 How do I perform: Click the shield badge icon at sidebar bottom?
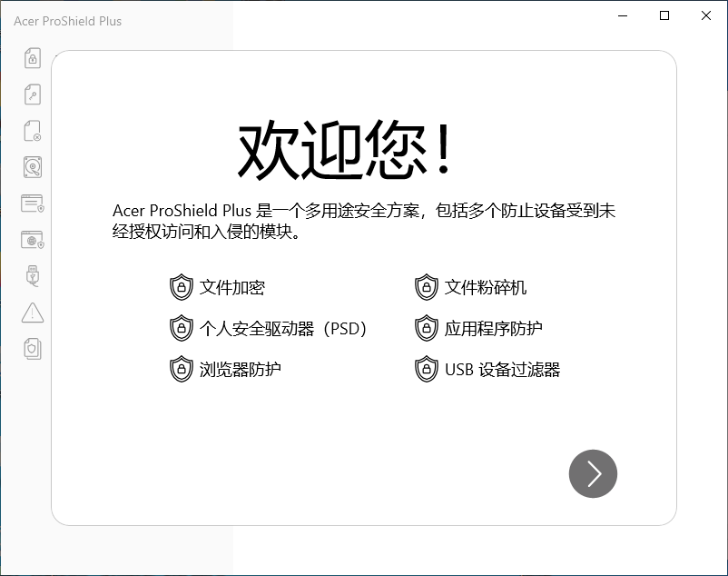click(32, 348)
